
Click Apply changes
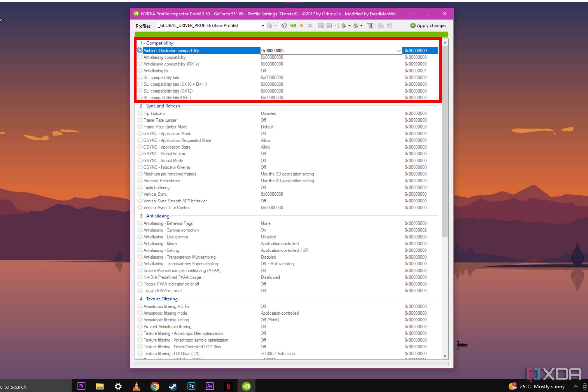[428, 25]
